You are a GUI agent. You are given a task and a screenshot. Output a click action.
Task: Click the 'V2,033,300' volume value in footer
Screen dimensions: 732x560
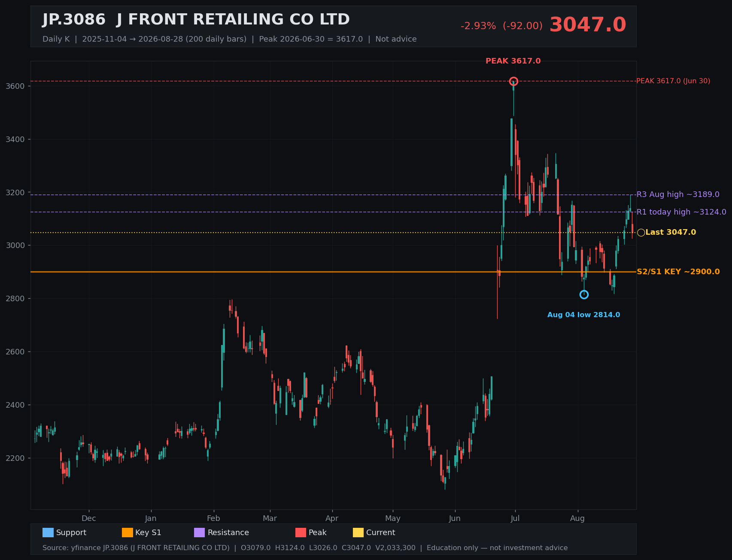pos(395,548)
